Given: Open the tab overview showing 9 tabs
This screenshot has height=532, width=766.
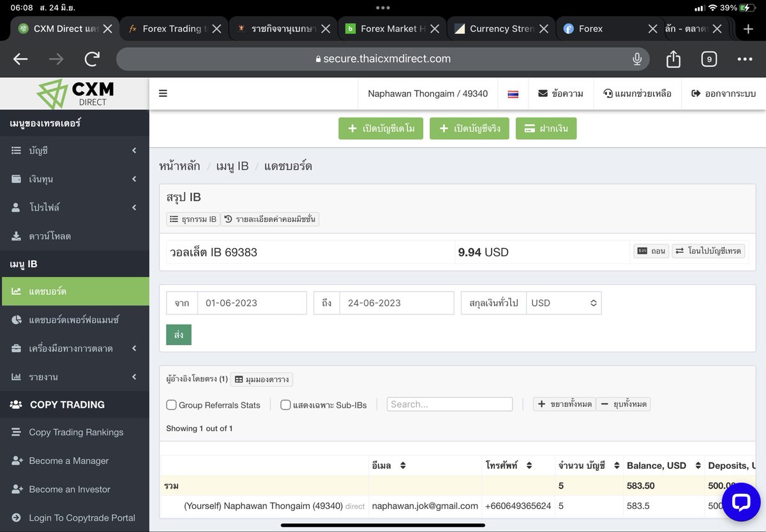Looking at the screenshot, I should pos(709,59).
